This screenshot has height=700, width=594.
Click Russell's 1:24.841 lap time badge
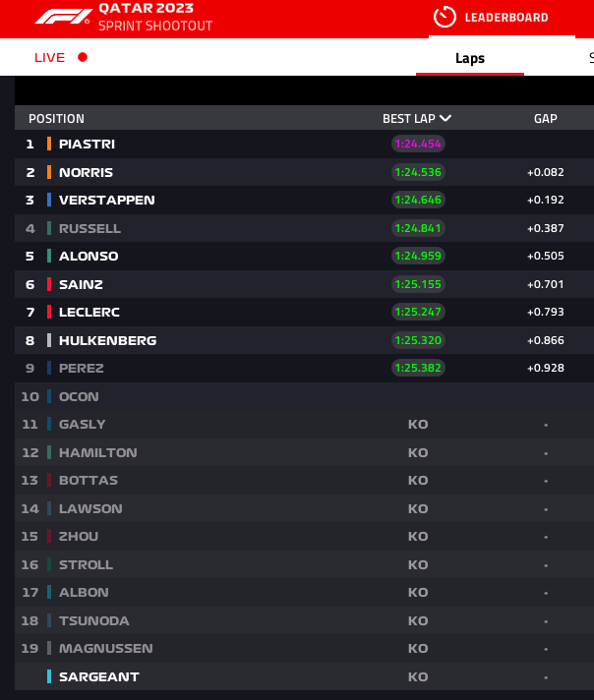[418, 228]
